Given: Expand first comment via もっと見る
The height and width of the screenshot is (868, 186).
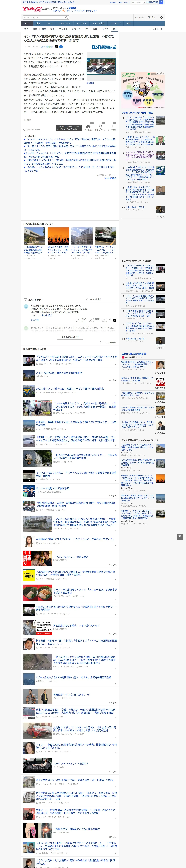Looking at the screenshot, I should coord(47,315).
